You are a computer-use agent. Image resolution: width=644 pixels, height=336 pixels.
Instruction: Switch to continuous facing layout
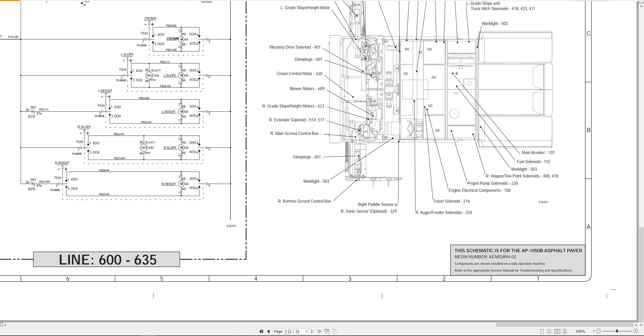click(565, 331)
